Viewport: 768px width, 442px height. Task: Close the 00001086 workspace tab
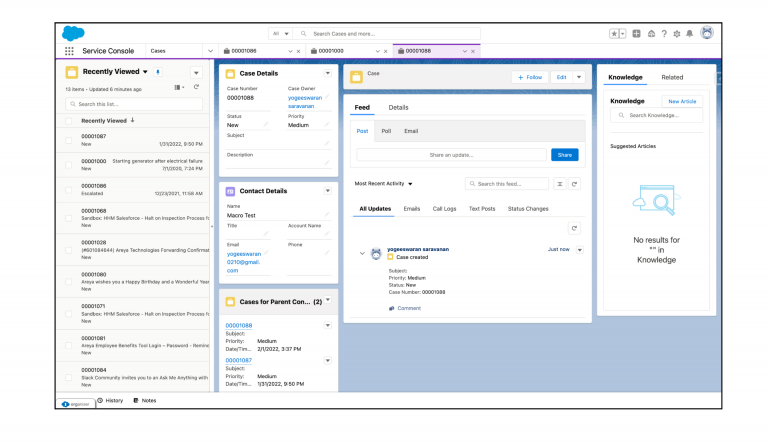(298, 51)
